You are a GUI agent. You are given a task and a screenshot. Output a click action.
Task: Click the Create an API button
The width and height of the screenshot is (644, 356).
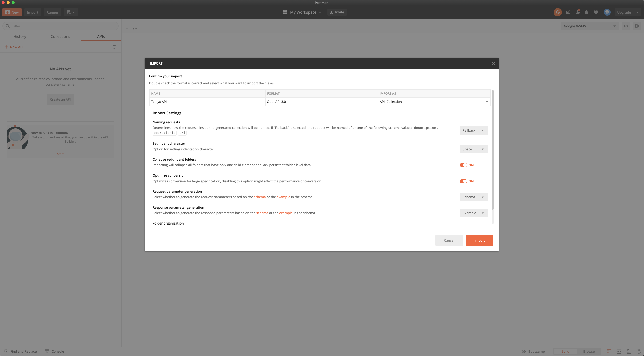pos(60,99)
